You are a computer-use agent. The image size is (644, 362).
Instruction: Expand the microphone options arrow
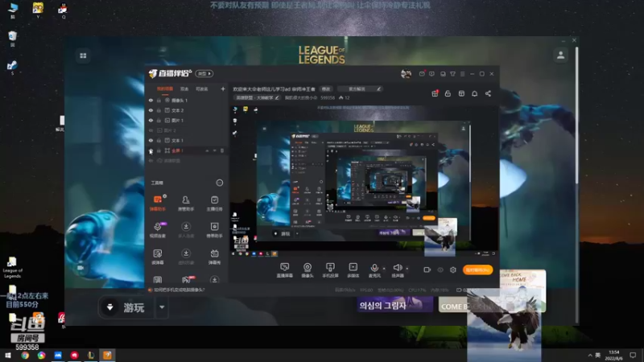[384, 269]
